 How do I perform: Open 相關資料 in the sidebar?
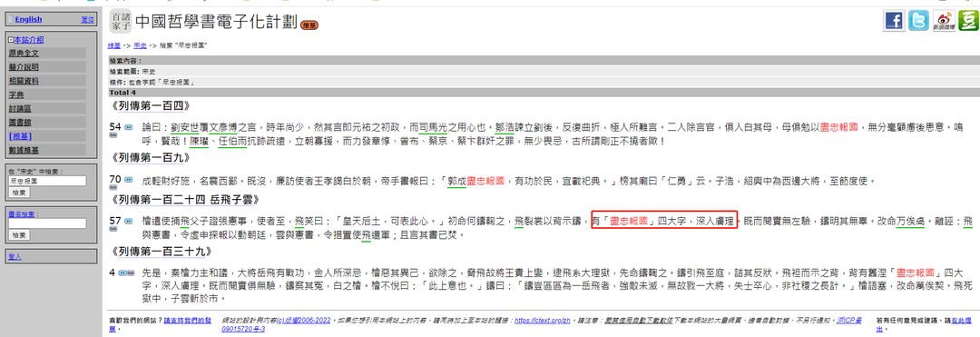click(24, 81)
